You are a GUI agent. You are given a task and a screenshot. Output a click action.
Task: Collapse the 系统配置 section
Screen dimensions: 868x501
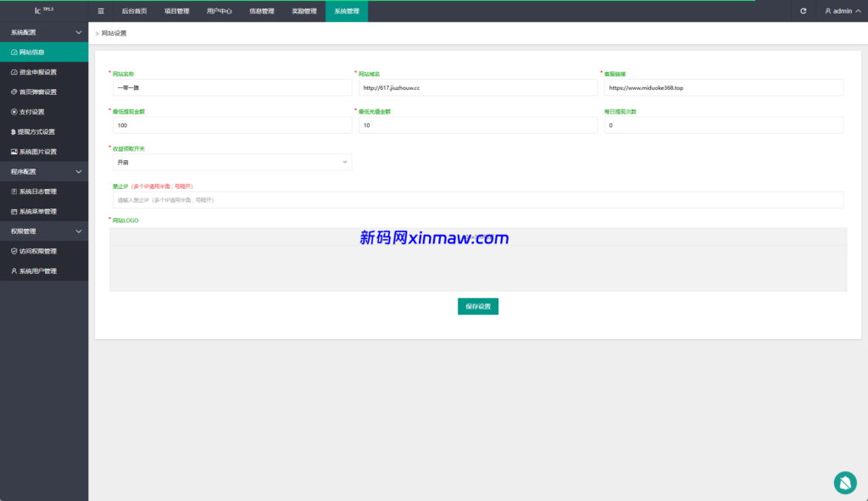coord(44,31)
